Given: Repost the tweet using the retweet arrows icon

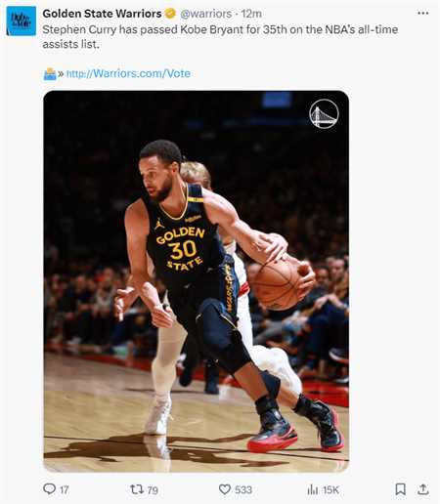Looking at the screenshot, I should pos(137,489).
